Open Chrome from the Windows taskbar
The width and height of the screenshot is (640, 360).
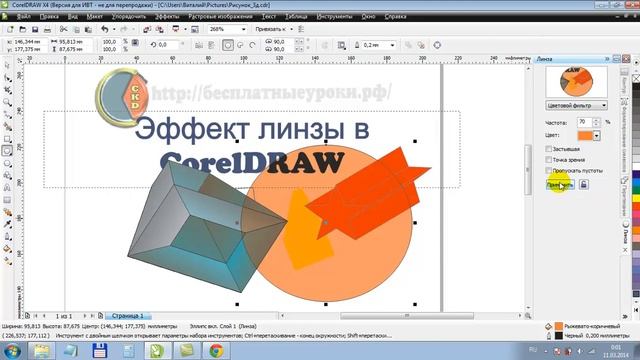pyautogui.click(x=216, y=351)
